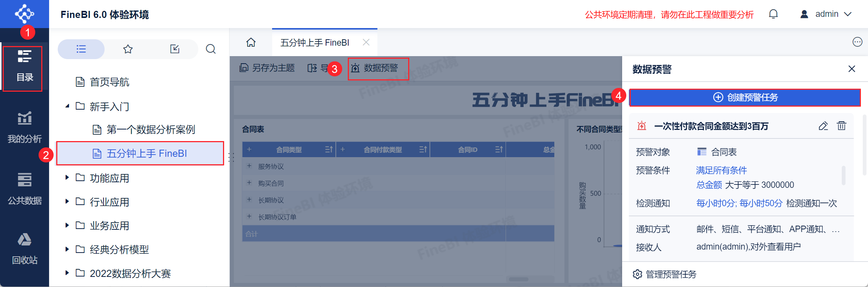The width and height of the screenshot is (868, 287).
Task: Click the alert condition scrollbar
Action: click(x=843, y=175)
